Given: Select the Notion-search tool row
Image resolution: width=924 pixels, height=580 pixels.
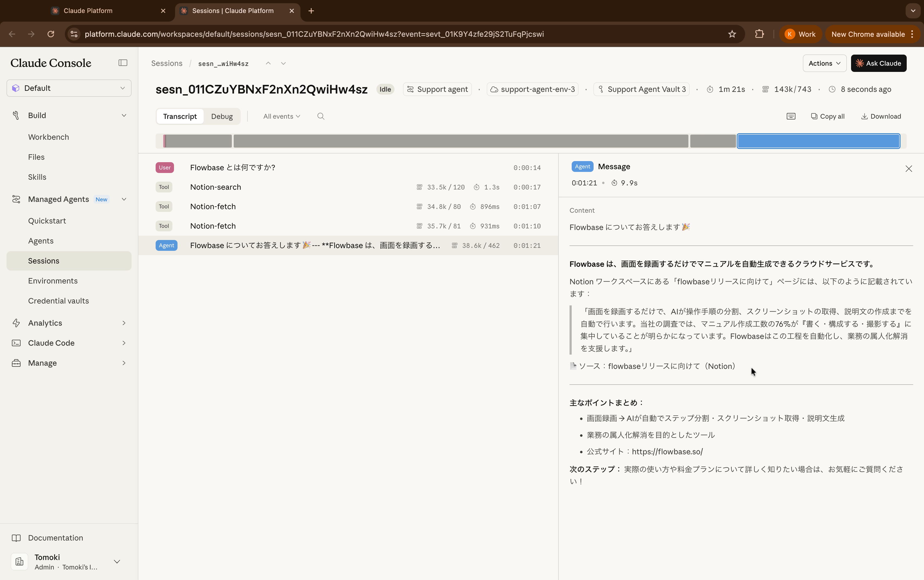Looking at the screenshot, I should coord(348,187).
